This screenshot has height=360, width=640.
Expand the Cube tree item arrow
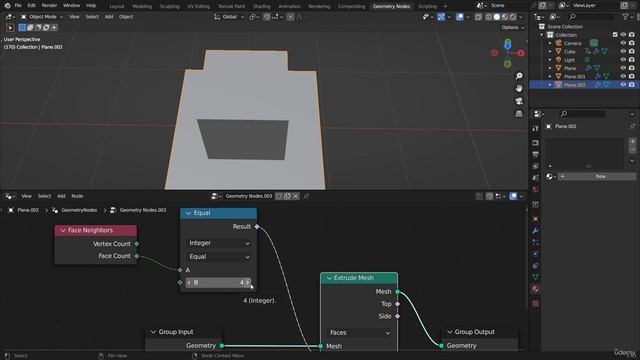[x=550, y=51]
